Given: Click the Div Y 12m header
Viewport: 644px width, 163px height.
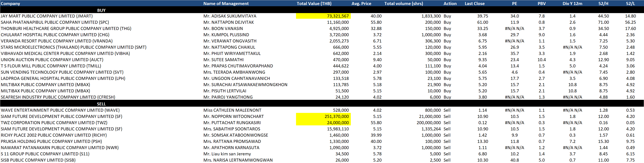Looking at the screenshot, I should (x=572, y=3).
